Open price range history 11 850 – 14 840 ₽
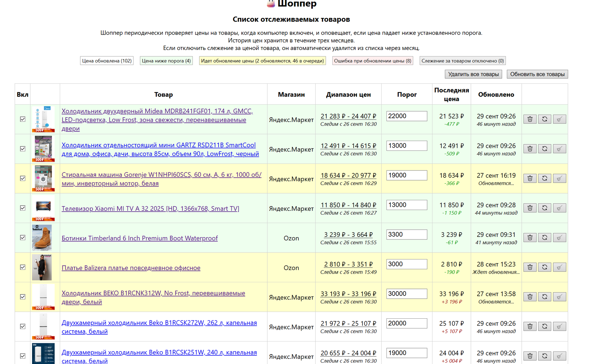This screenshot has height=364, width=592. tap(348, 205)
